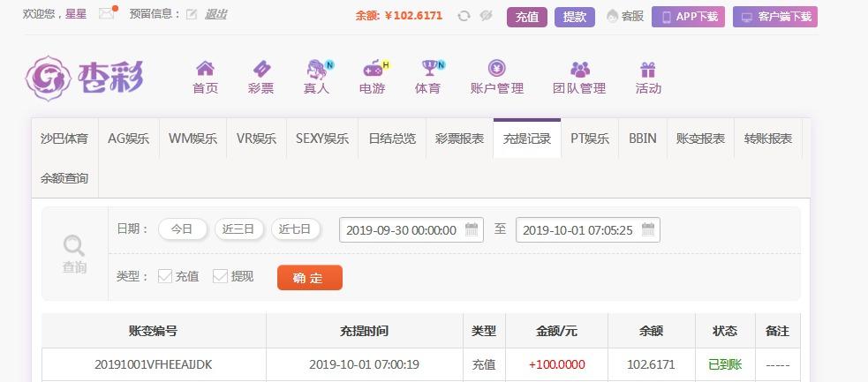Screen dimensions: 868x382
Task: Open the 体育 trophy icon
Action: [x=429, y=69]
